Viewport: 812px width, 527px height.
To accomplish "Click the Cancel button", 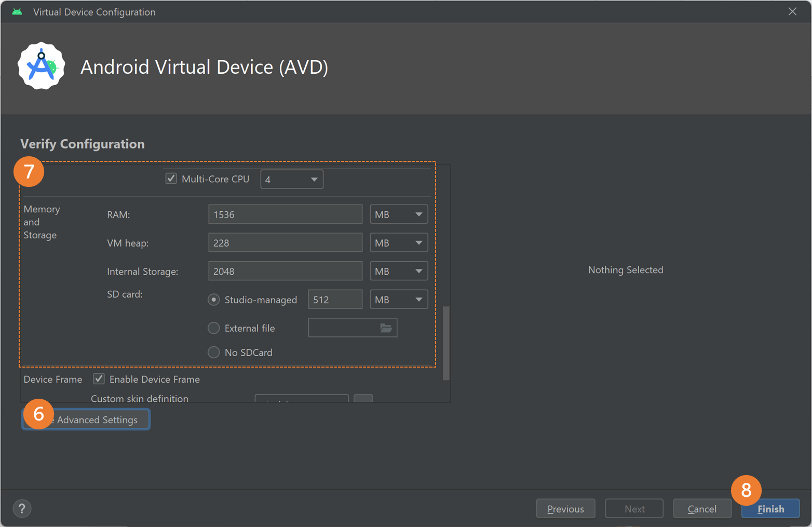I will point(702,509).
